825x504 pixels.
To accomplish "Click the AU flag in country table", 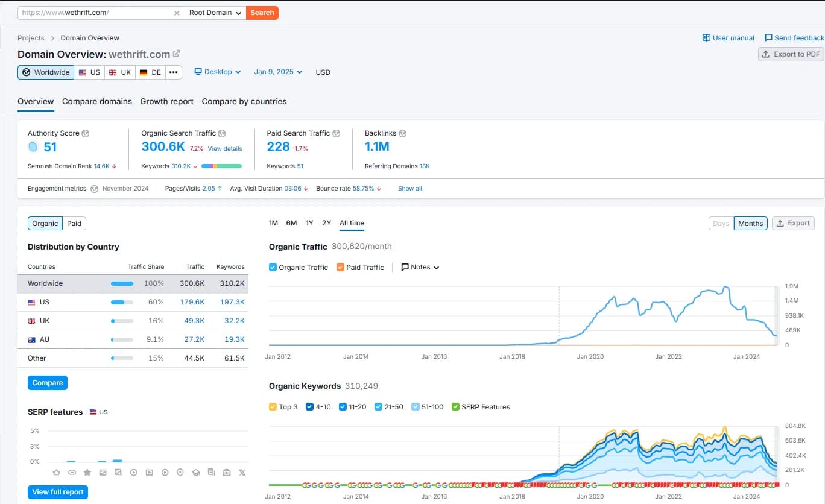I will click(x=32, y=339).
